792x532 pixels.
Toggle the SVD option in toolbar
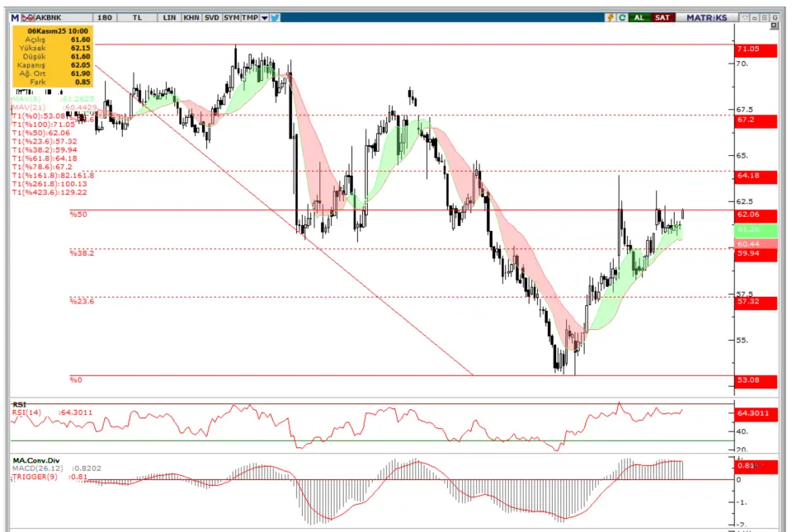212,17
